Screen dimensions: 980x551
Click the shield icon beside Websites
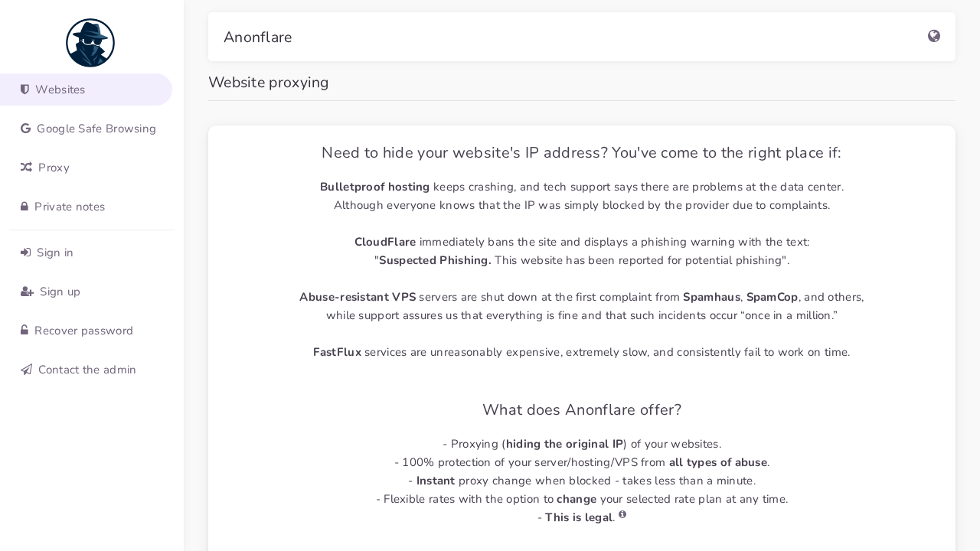coord(25,90)
